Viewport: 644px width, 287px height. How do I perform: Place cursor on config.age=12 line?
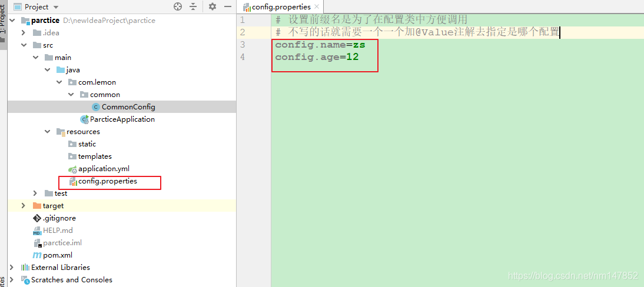click(317, 56)
